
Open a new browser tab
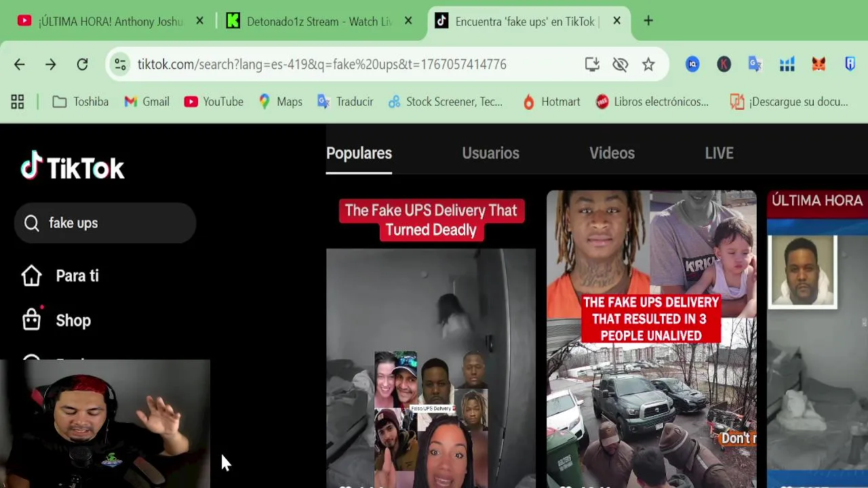(x=648, y=21)
